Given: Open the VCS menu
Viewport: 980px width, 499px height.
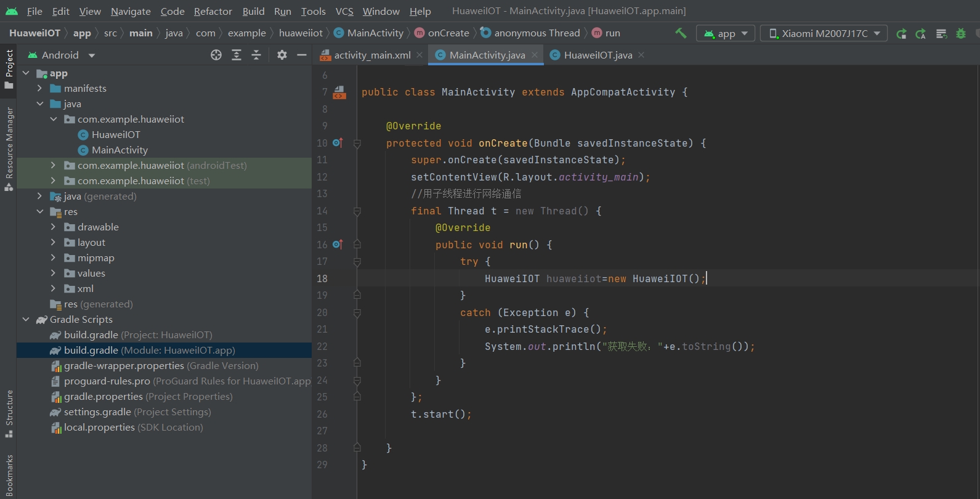Looking at the screenshot, I should [x=344, y=11].
